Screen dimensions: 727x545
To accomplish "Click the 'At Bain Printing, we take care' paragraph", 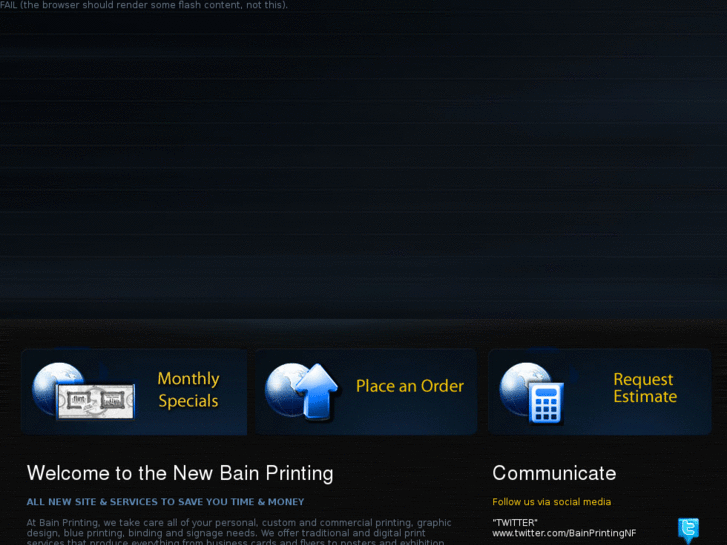I will click(x=239, y=532).
